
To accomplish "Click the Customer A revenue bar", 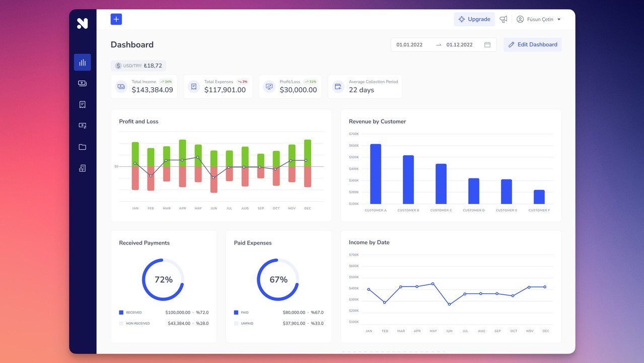I will point(376,174).
